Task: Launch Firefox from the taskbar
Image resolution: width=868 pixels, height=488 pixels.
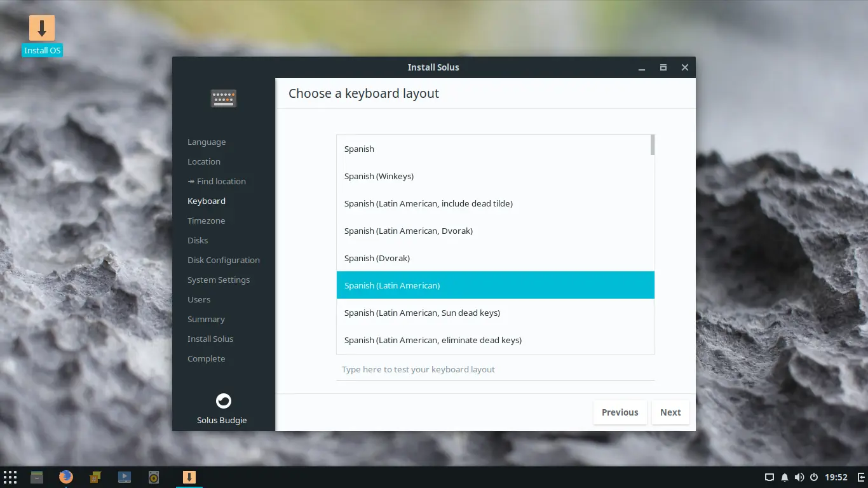Action: pyautogui.click(x=66, y=477)
